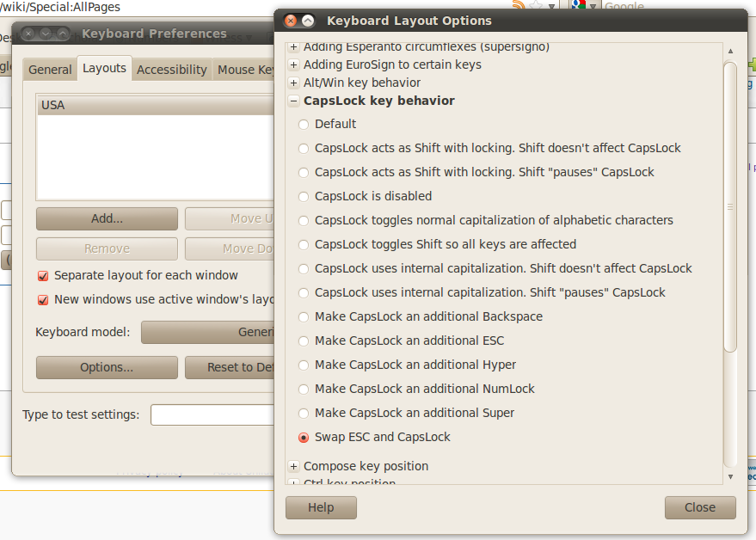Expand the Alt/Win key behavior section
The width and height of the screenshot is (756, 540).
[294, 83]
